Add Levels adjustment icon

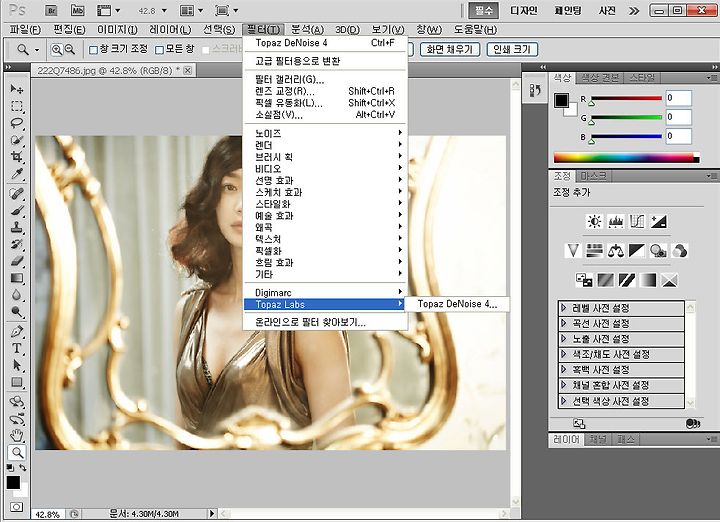(x=616, y=222)
